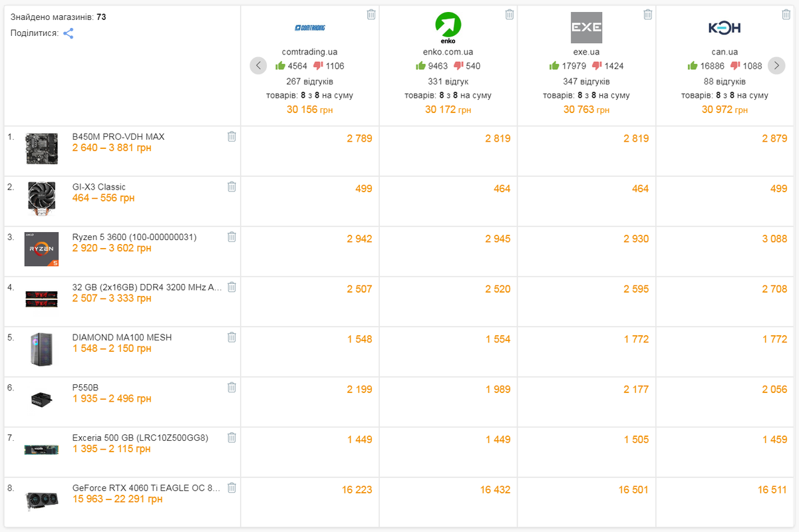Remove comtrading.ua store column with trash icon
Image resolution: width=799 pixels, height=532 pixels.
[x=371, y=15]
